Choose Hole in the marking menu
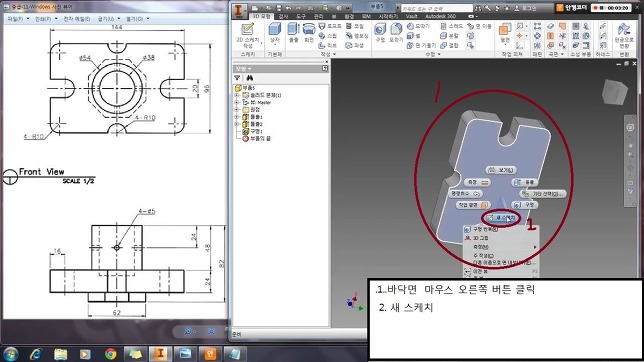The image size is (644, 362). coord(525,204)
